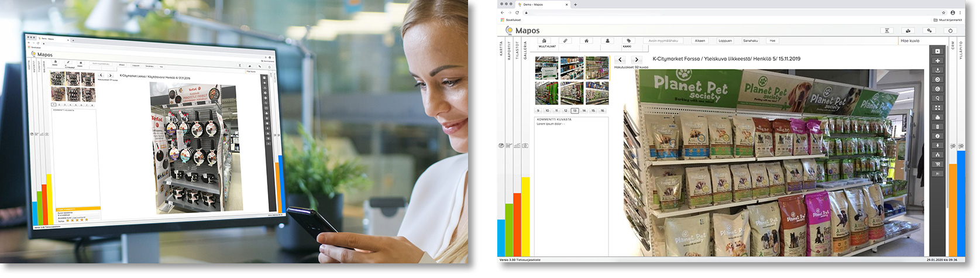Click the browser reload button
The width and height of the screenshot is (980, 278).
(517, 12)
